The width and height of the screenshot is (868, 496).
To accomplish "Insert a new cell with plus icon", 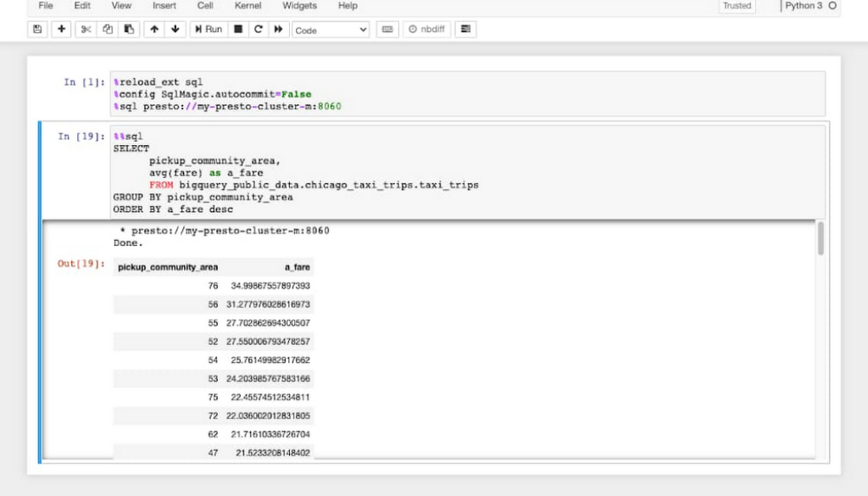I will [x=62, y=30].
